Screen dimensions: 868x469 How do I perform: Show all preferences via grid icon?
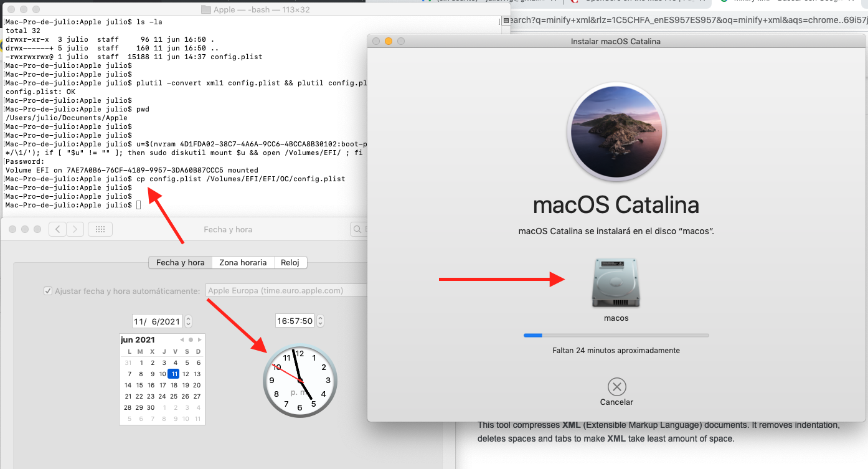click(x=100, y=229)
